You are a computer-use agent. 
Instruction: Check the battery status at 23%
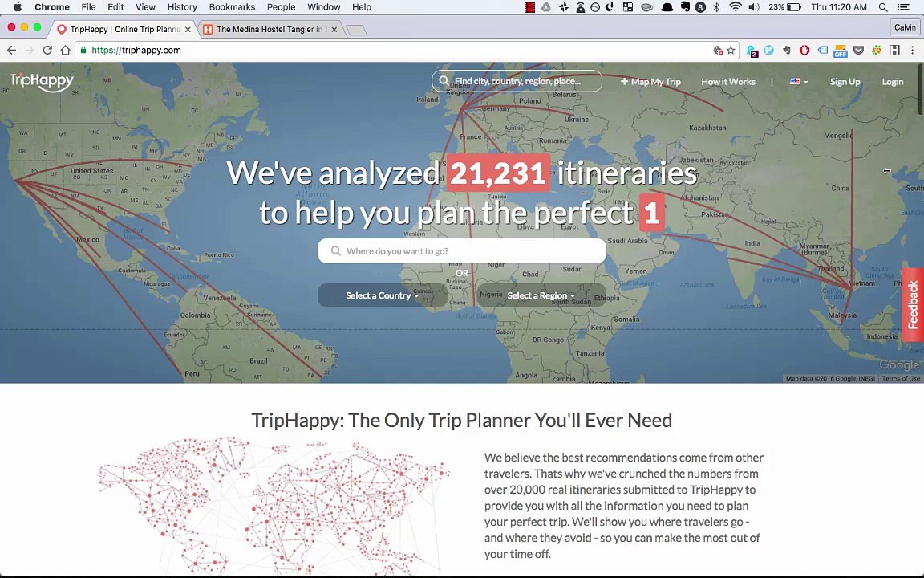(784, 7)
